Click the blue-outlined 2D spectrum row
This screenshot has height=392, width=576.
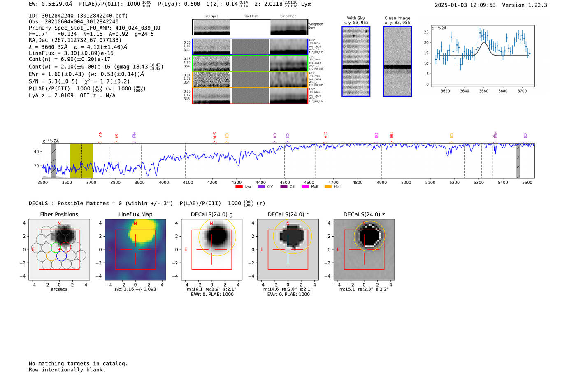[x=250, y=47]
